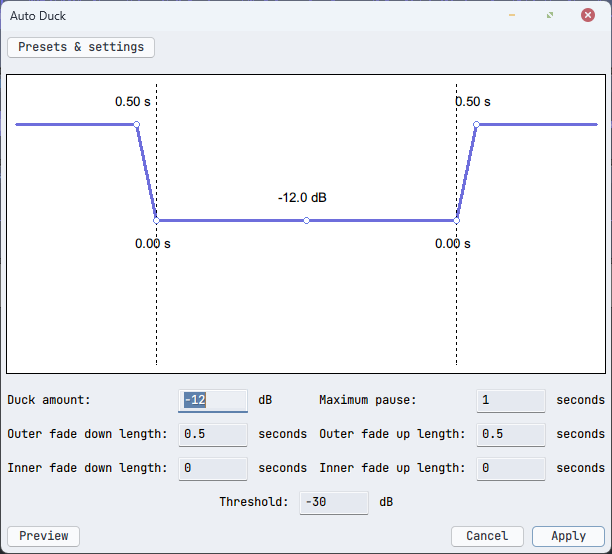Minimize the Auto Duck window
Viewport: 612px width, 554px height.
[x=512, y=16]
